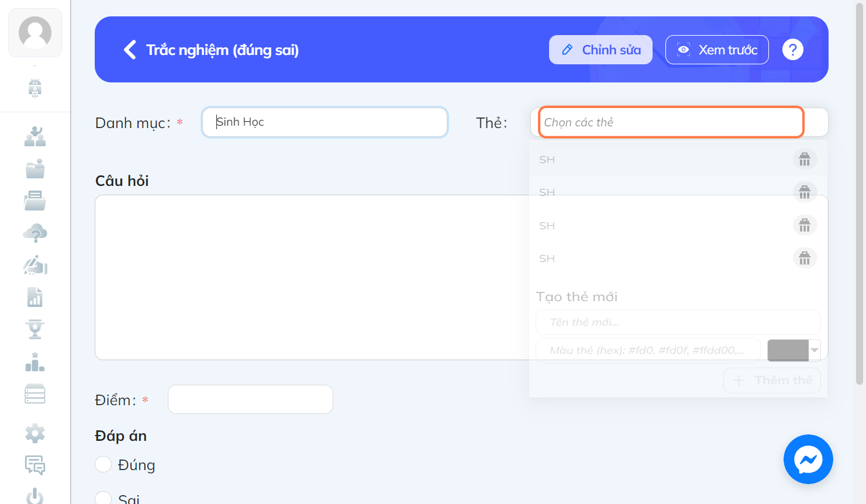
Task: Delete the first SH tag with trash icon
Action: 805,159
